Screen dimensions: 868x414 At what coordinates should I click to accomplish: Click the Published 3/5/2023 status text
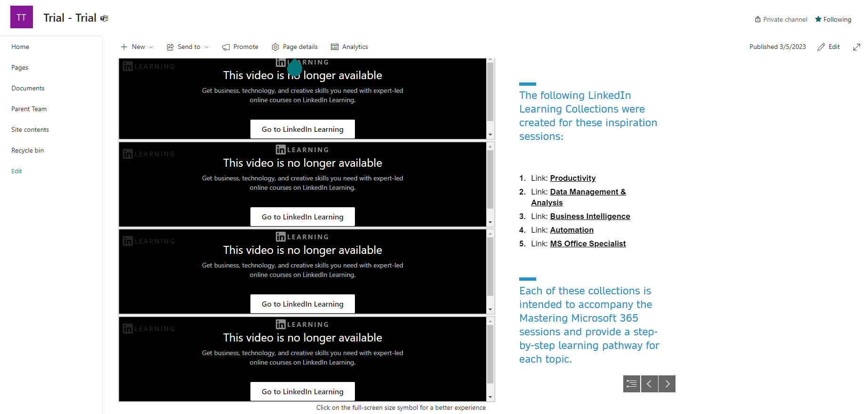pos(778,47)
